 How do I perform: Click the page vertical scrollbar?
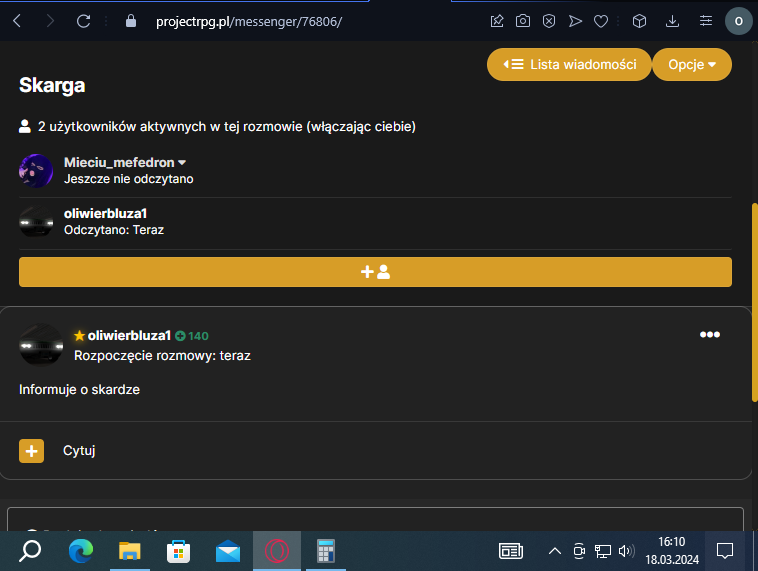(x=755, y=302)
